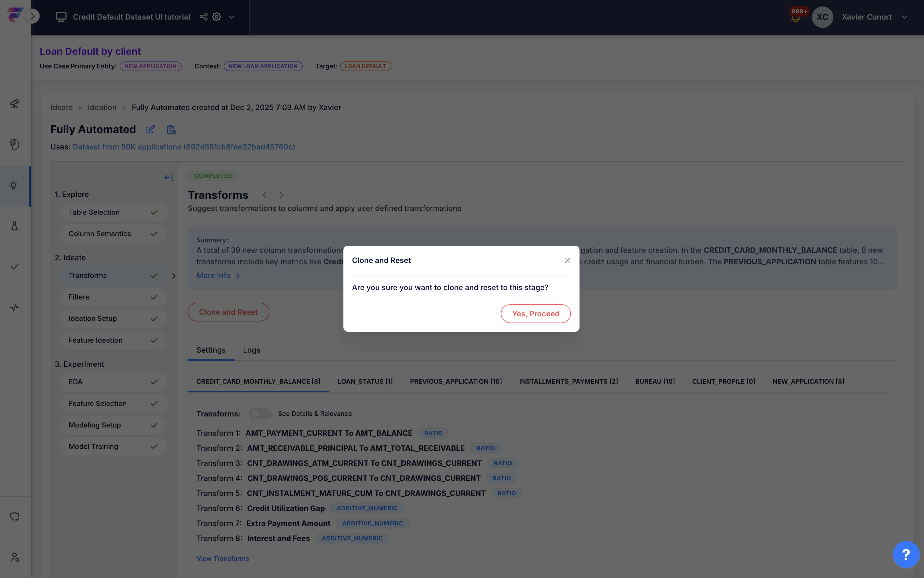
Task: Click the collapse steps panel arrow icon
Action: coord(168,177)
